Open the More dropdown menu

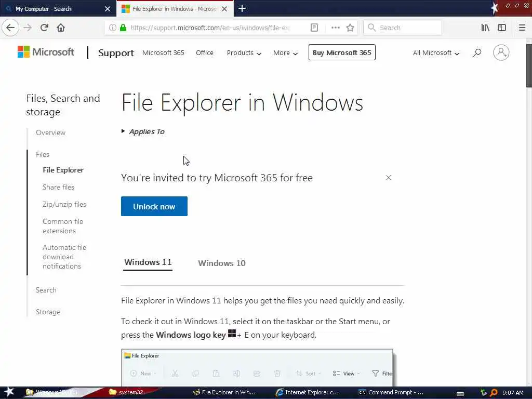[285, 53]
